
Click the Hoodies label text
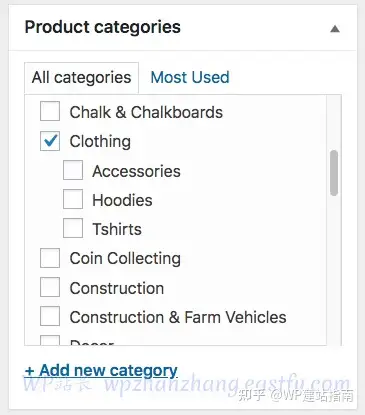pyautogui.click(x=122, y=200)
